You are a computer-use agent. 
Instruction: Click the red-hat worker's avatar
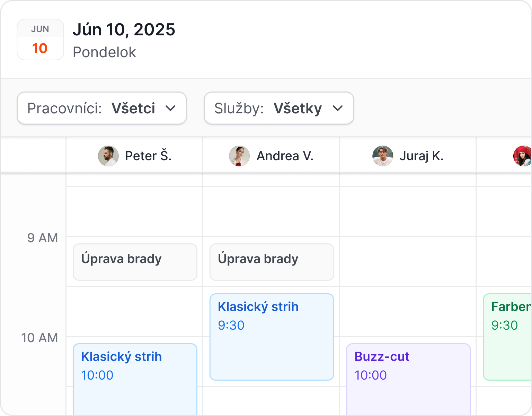[x=523, y=156]
